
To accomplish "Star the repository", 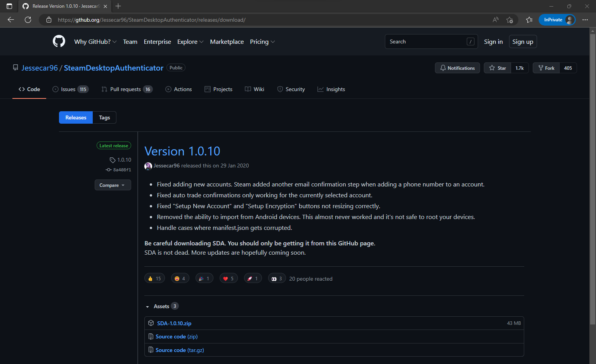I will [x=497, y=68].
